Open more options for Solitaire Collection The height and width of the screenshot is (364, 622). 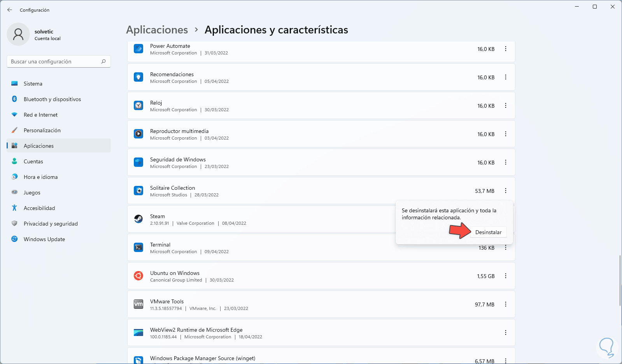pyautogui.click(x=506, y=191)
